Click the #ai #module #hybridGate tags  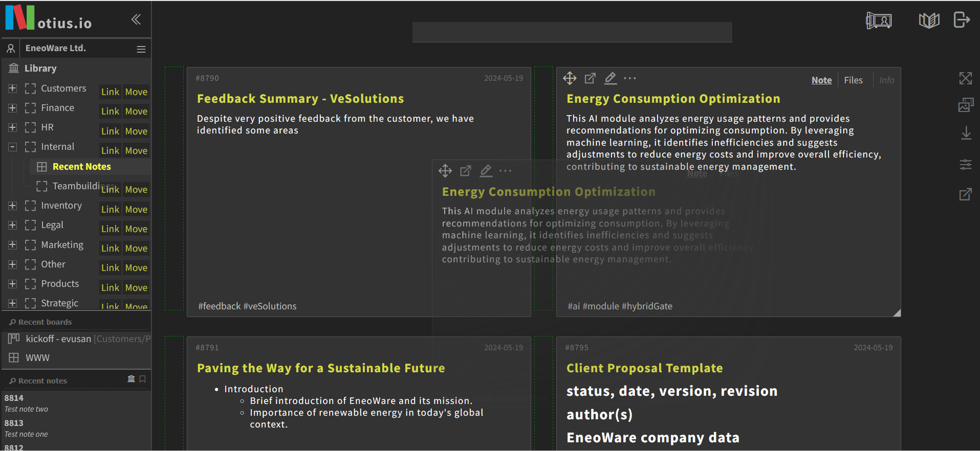(620, 306)
